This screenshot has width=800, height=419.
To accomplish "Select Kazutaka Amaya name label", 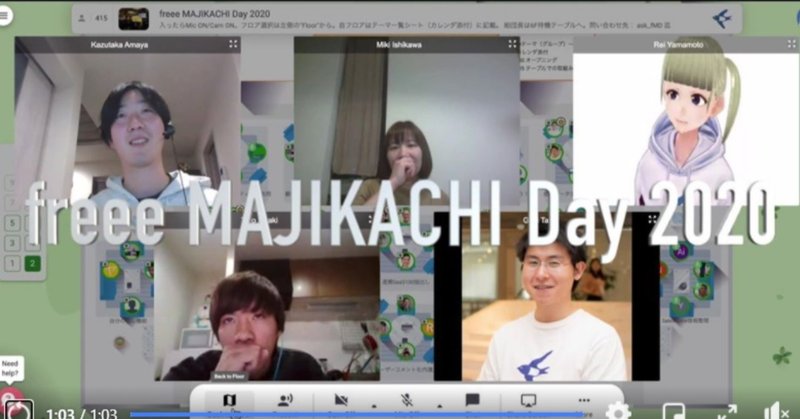I will [119, 45].
